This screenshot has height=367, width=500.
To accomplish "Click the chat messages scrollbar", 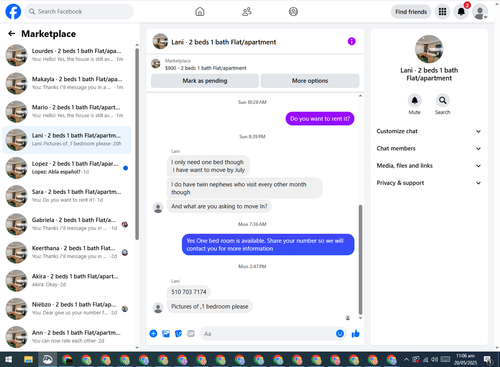I will pos(360,260).
